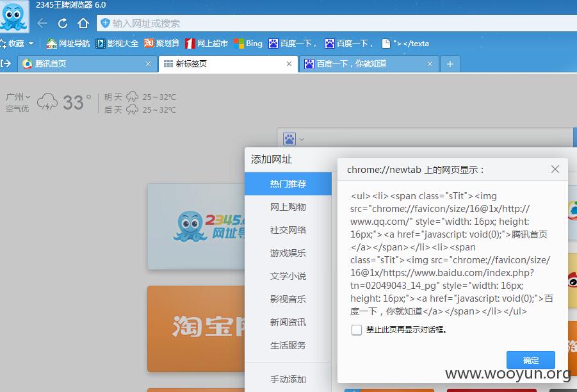
Task: Click the octopus browser logo avatar
Action: [x=13, y=17]
